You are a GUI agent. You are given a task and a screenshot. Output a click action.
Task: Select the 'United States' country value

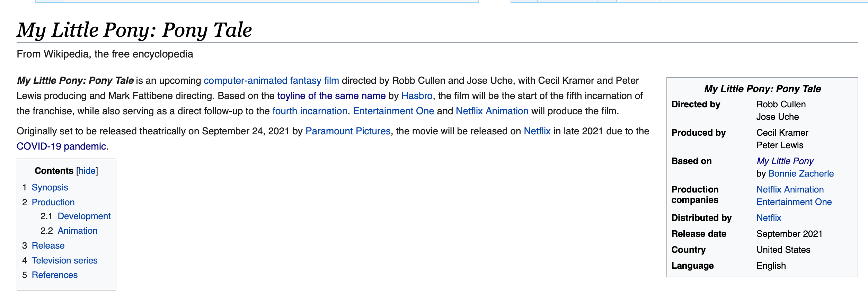[783, 250]
